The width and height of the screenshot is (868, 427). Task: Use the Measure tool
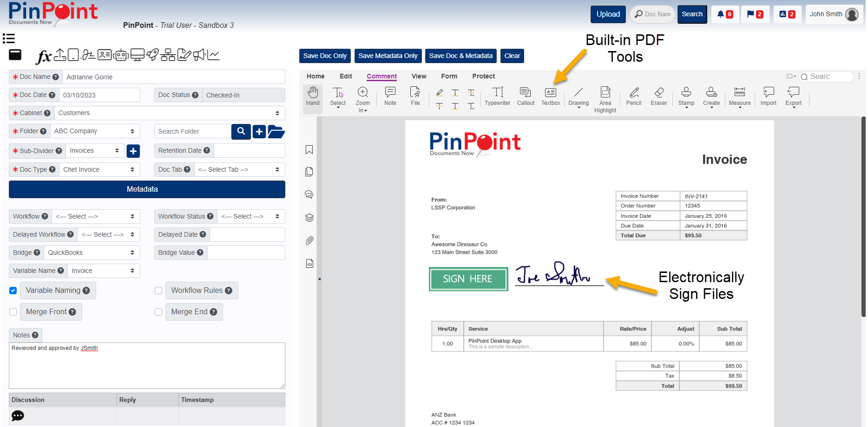pos(740,97)
